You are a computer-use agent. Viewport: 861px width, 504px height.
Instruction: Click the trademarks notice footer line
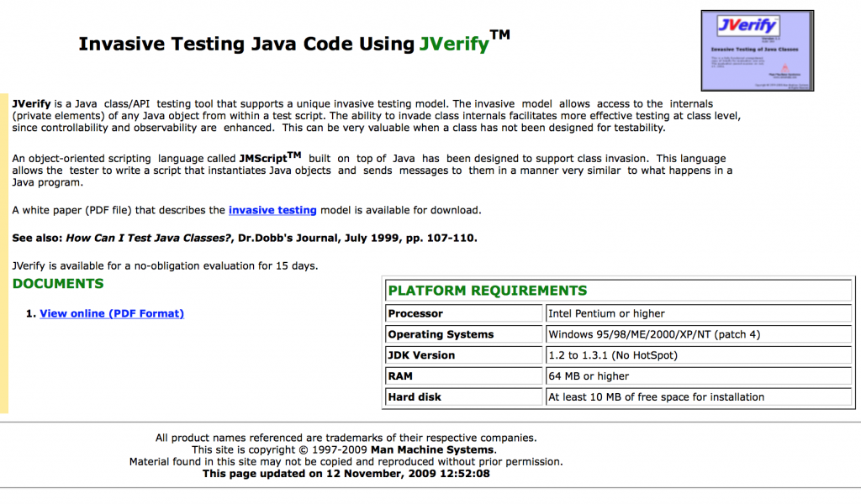tap(346, 438)
